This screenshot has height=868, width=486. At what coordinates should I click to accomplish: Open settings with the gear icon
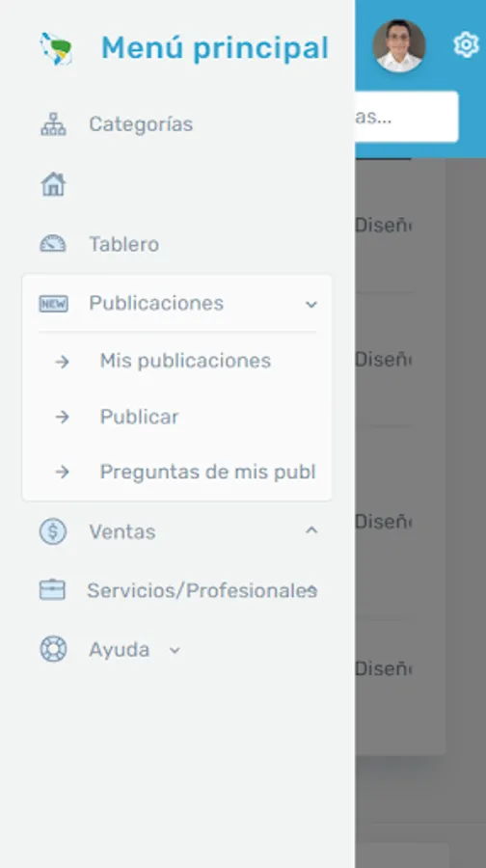point(466,44)
